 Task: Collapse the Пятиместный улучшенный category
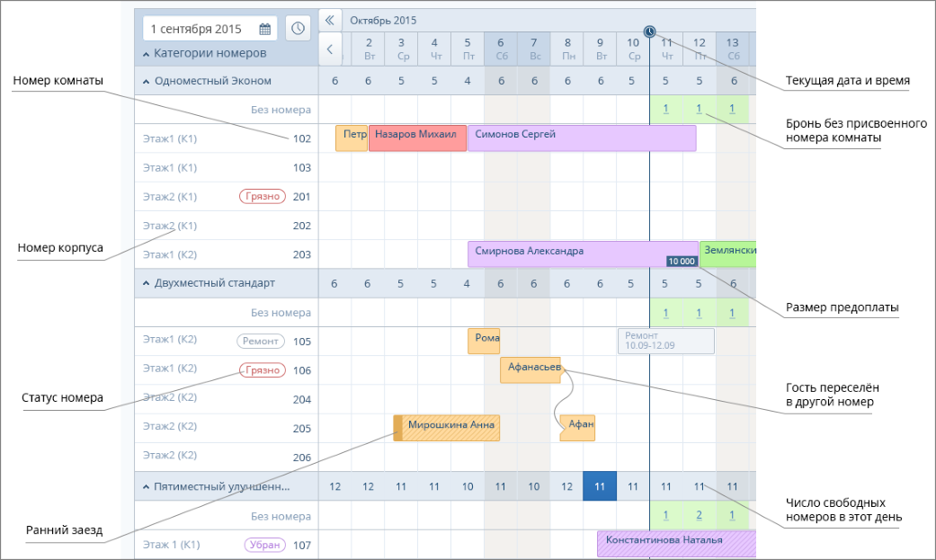pos(147,487)
